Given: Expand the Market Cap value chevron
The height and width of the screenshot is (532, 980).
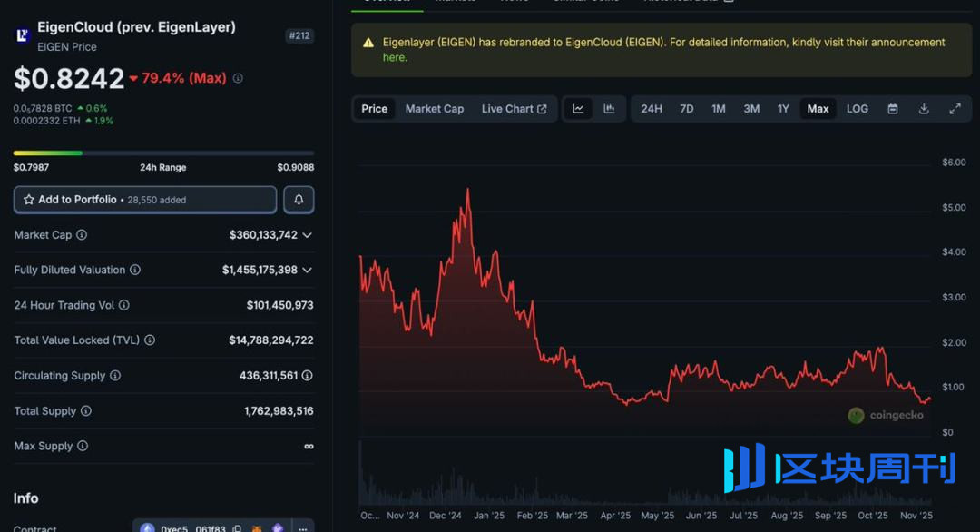Looking at the screenshot, I should [308, 235].
